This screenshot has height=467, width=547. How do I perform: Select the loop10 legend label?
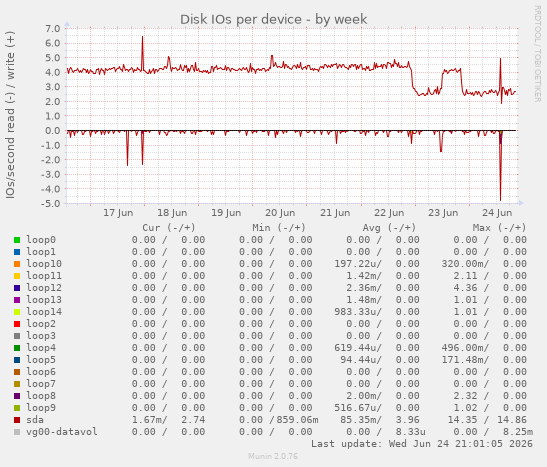pyautogui.click(x=44, y=264)
